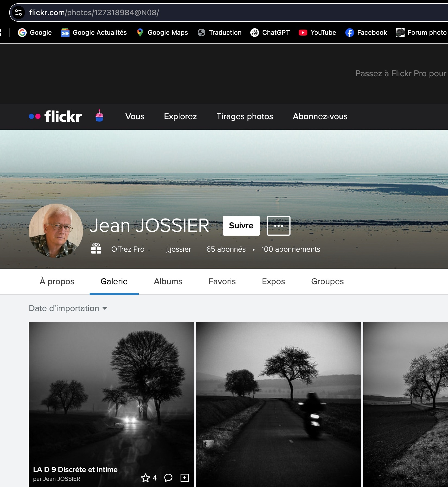Open the 65 abonnés link
Image resolution: width=448 pixels, height=487 pixels.
click(x=226, y=249)
